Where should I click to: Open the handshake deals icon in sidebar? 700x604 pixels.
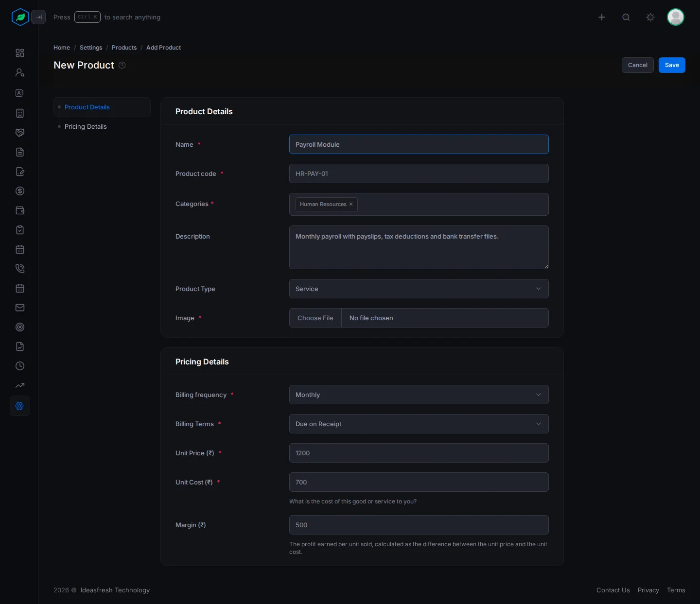pyautogui.click(x=20, y=133)
